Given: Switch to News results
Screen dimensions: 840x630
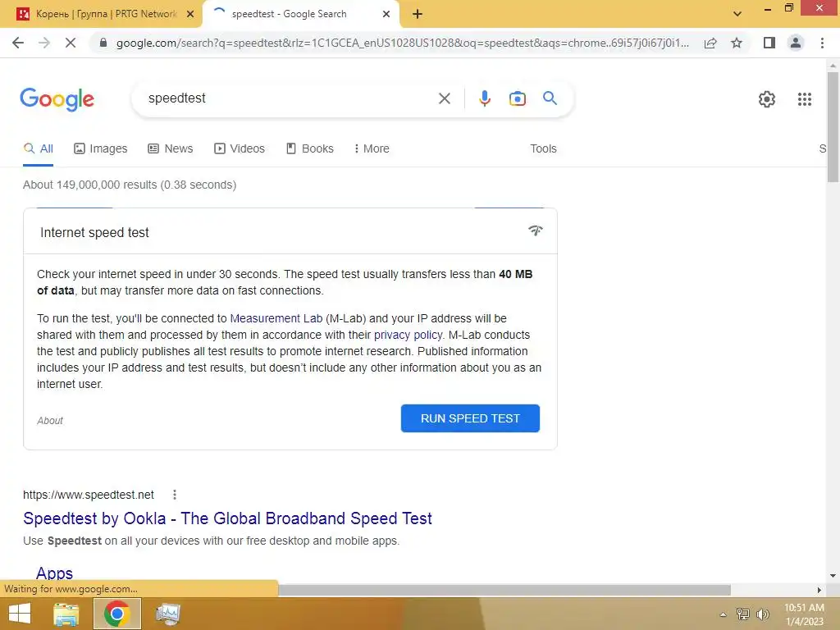Looking at the screenshot, I should coord(171,149).
